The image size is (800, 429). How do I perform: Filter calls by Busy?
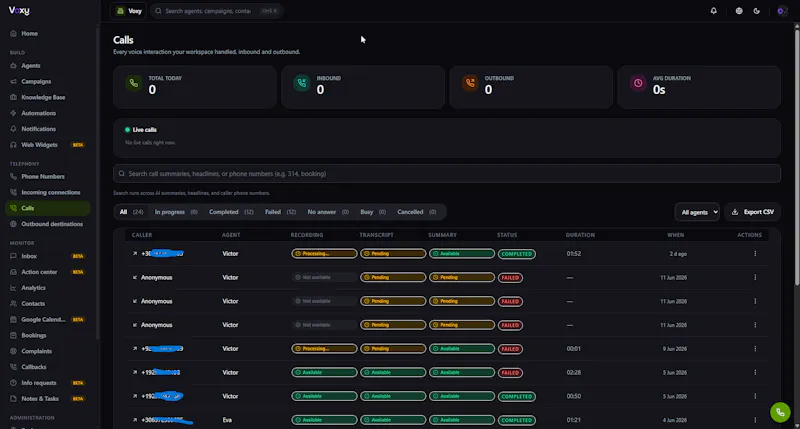373,212
